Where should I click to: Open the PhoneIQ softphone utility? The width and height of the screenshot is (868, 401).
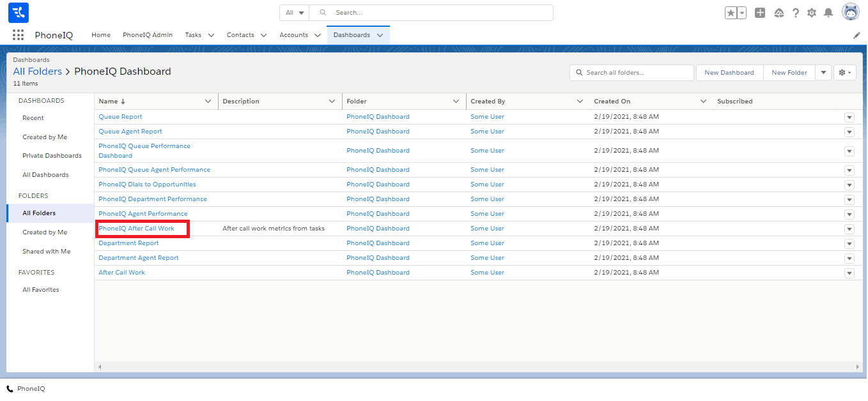[x=26, y=388]
